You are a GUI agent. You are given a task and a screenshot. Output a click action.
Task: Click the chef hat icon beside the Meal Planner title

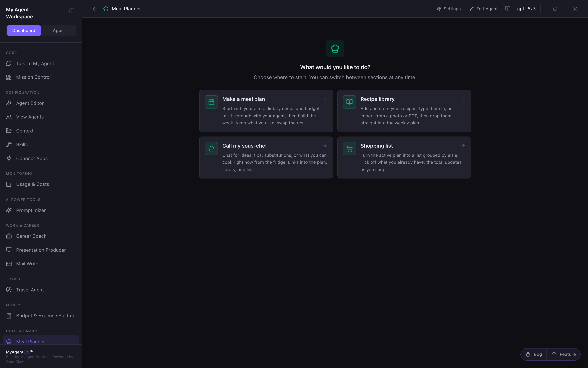coord(106,9)
